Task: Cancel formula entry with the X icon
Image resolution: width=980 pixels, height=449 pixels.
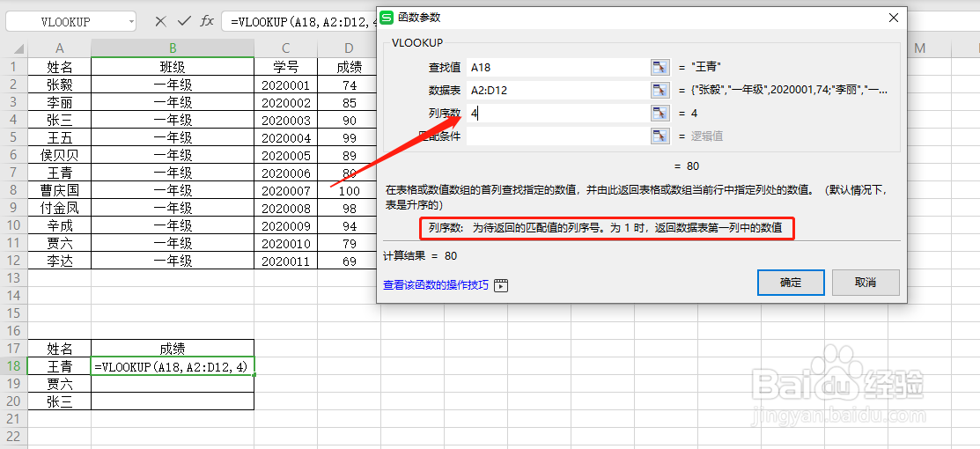Action: [x=160, y=21]
